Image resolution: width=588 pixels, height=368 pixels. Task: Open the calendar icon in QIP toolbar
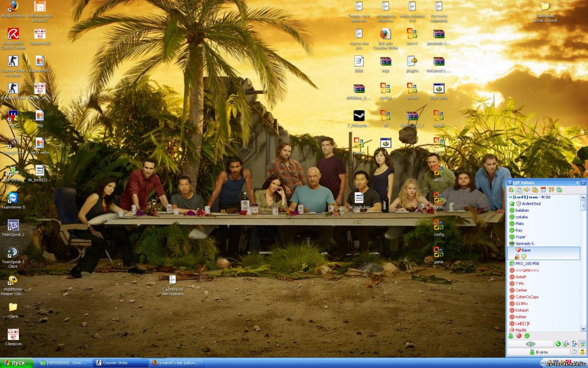click(543, 190)
